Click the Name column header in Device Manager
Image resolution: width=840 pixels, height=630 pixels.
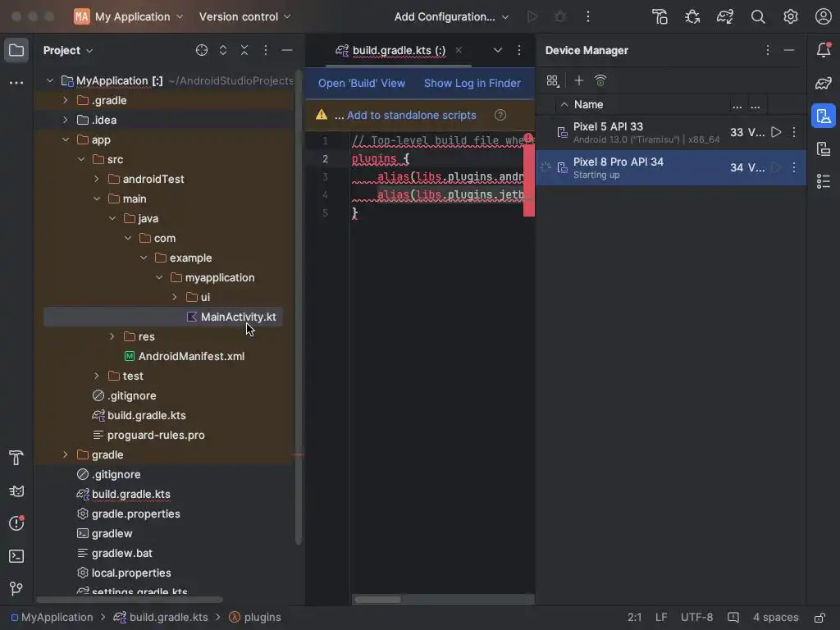(589, 104)
